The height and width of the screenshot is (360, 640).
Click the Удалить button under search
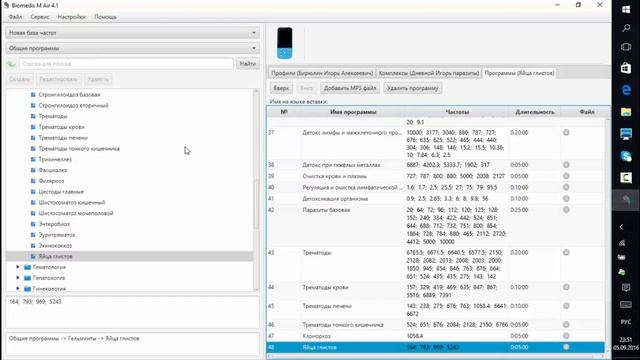point(98,79)
